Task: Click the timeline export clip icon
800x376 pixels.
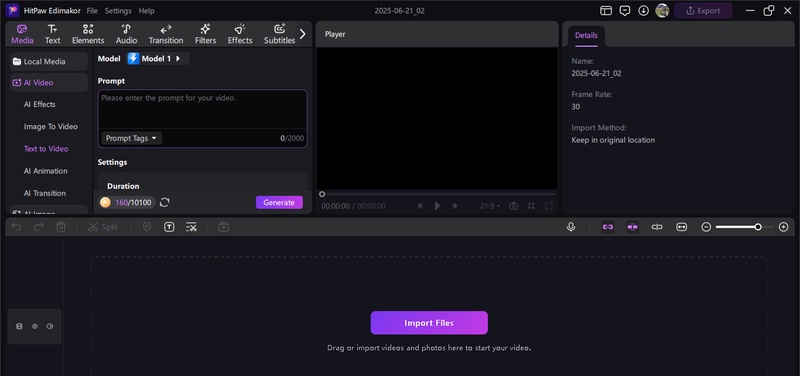Action: click(223, 227)
